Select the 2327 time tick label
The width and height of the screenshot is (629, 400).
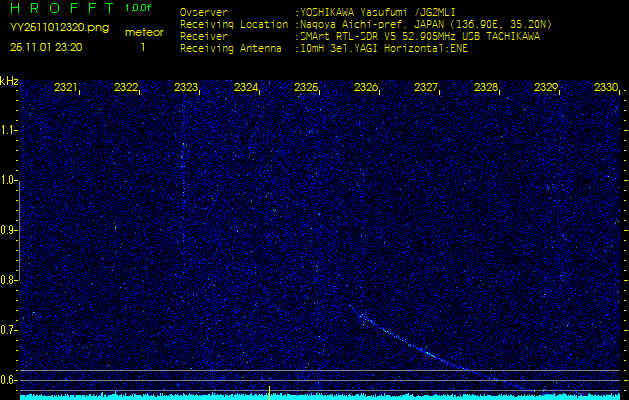point(426,88)
